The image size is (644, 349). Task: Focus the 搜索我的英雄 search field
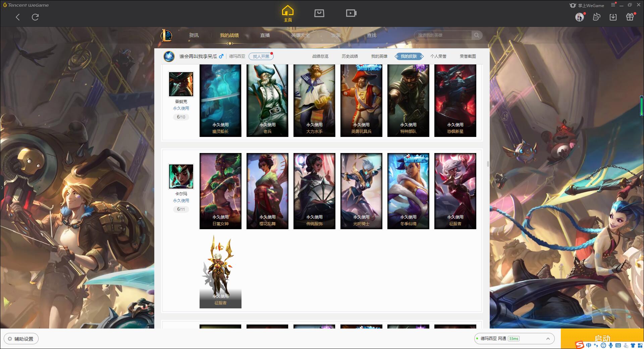point(443,35)
